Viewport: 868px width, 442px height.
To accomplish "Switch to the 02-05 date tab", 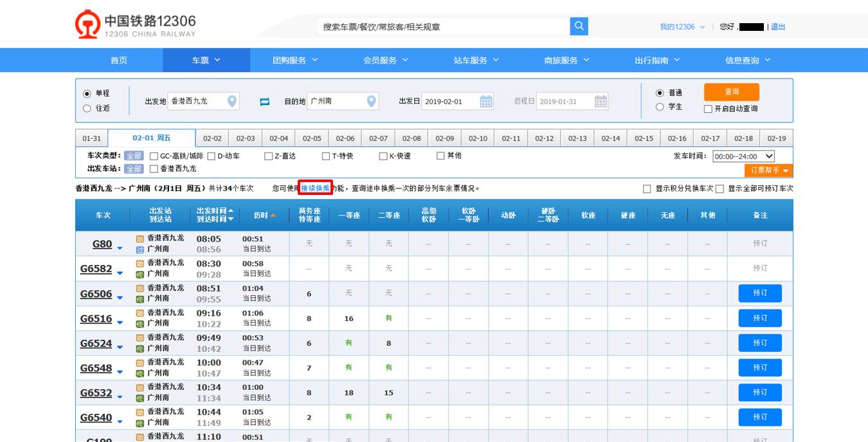I will [x=312, y=138].
